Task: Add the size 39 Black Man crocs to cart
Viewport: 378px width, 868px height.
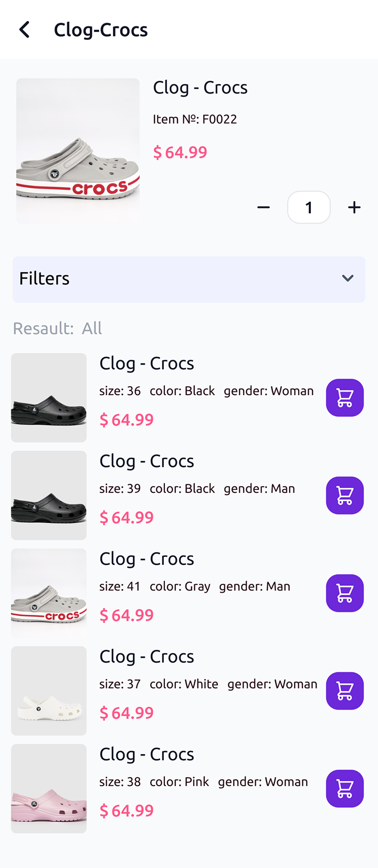Action: click(x=344, y=495)
